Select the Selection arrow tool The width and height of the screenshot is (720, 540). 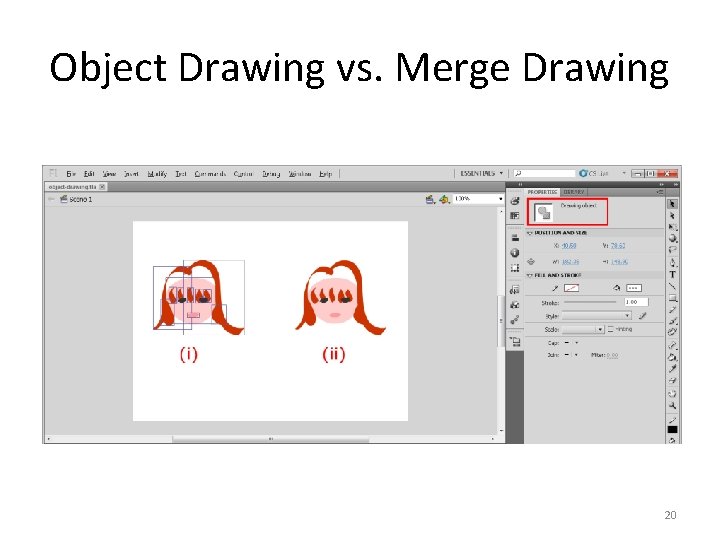point(672,204)
